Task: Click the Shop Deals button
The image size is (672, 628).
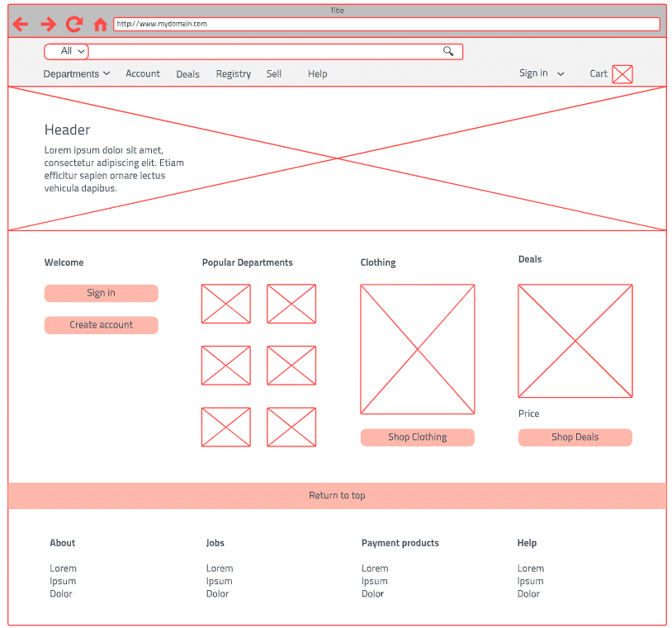Action: coord(575,437)
